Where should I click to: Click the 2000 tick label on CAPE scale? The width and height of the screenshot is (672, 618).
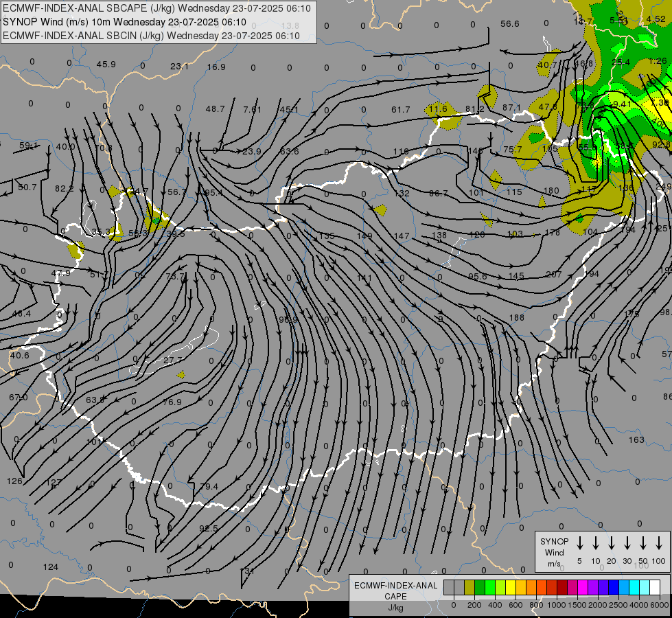pyautogui.click(x=598, y=605)
